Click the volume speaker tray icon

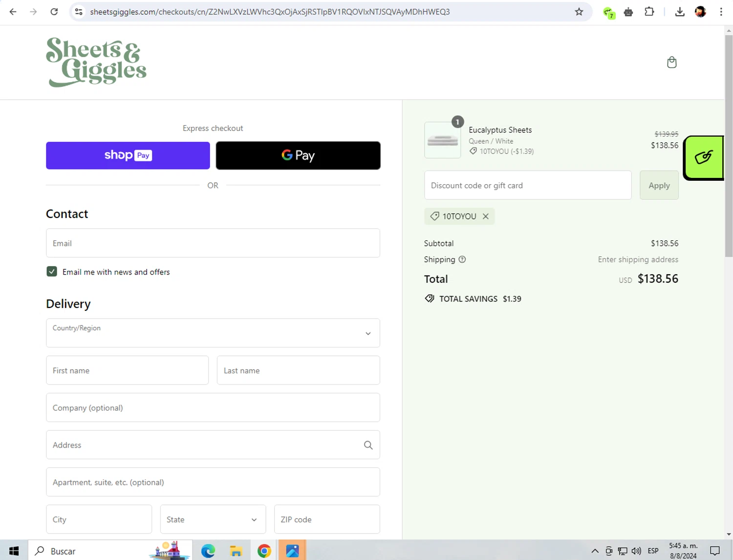click(x=636, y=551)
